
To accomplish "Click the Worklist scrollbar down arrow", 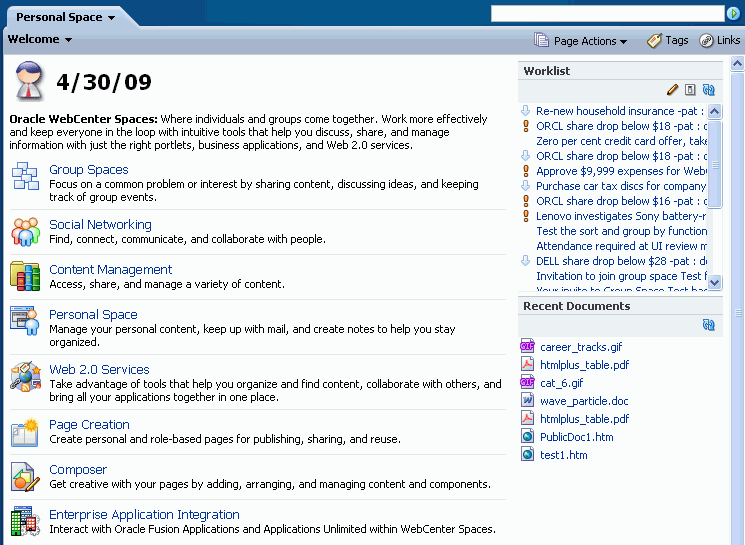I will coord(715,282).
